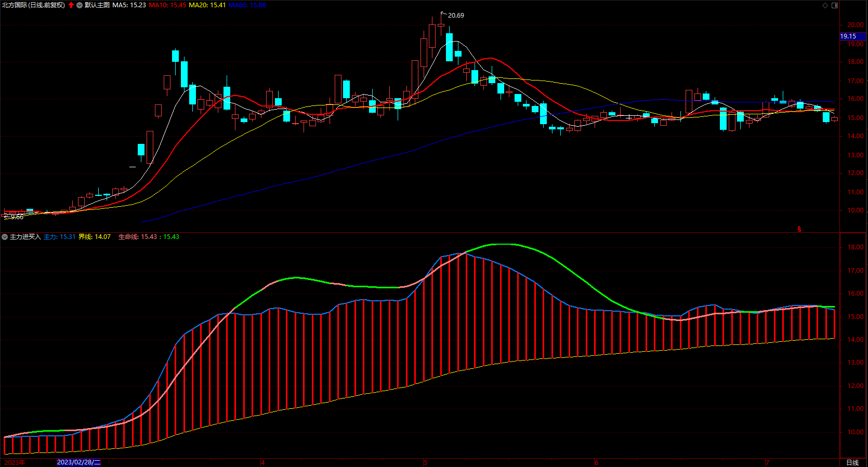Open the dropdown arrow before 默认主图
Viewport: 868px width, 467px height.
[x=80, y=5]
